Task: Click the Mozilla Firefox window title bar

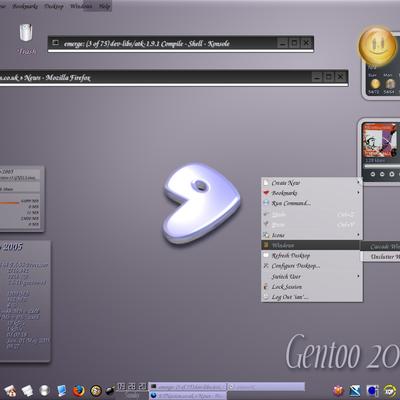Action: tap(174, 78)
